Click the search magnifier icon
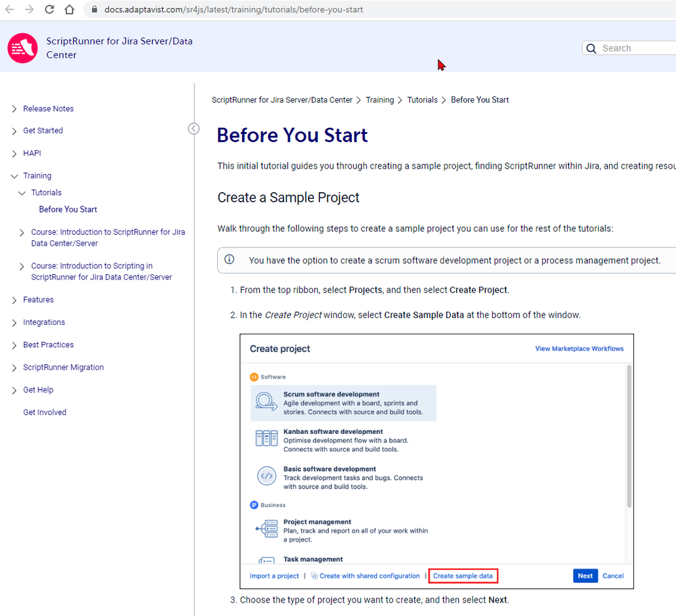Screen dimensions: 676x616 pos(591,48)
